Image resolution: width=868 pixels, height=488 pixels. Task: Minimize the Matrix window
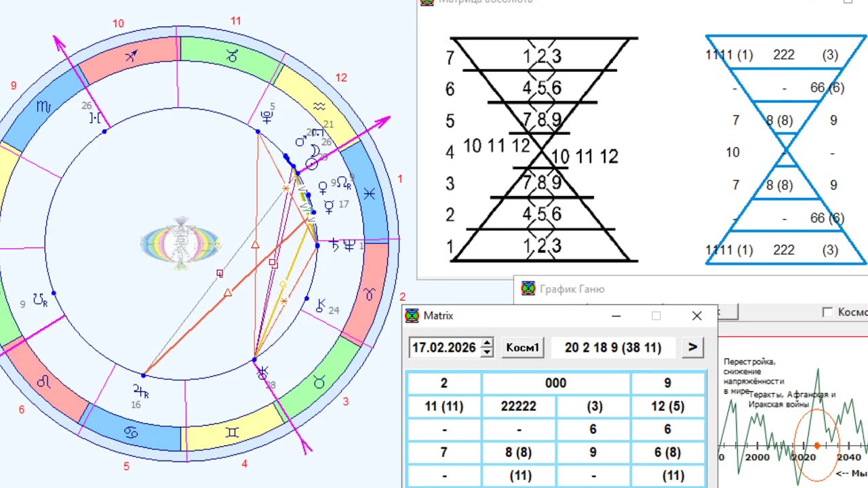point(616,316)
